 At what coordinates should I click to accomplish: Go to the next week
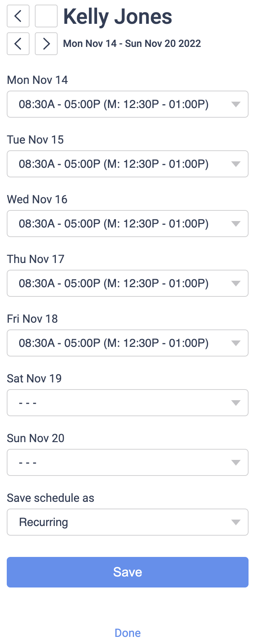point(46,44)
